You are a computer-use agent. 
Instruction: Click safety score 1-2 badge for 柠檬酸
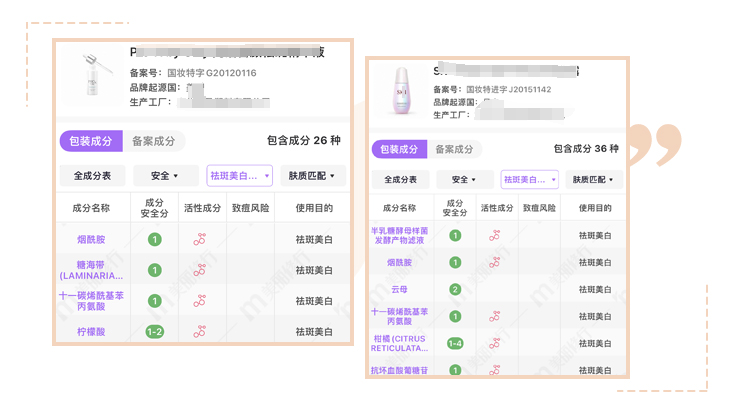pyautogui.click(x=155, y=332)
